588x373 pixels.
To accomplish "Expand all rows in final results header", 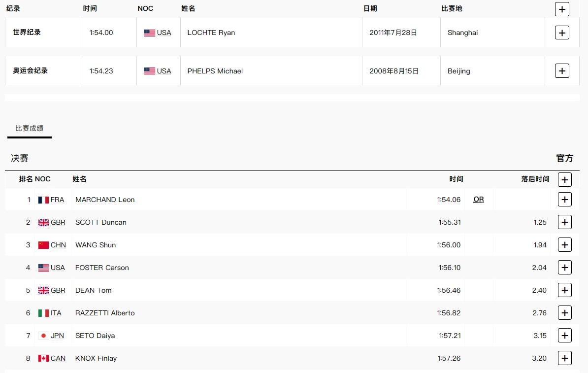I will pyautogui.click(x=564, y=179).
